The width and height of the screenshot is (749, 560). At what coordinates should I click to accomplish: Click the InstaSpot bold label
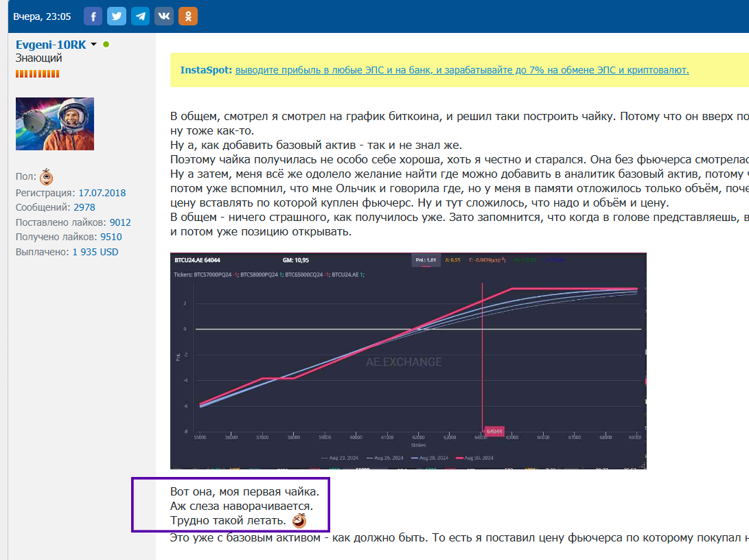click(x=206, y=70)
